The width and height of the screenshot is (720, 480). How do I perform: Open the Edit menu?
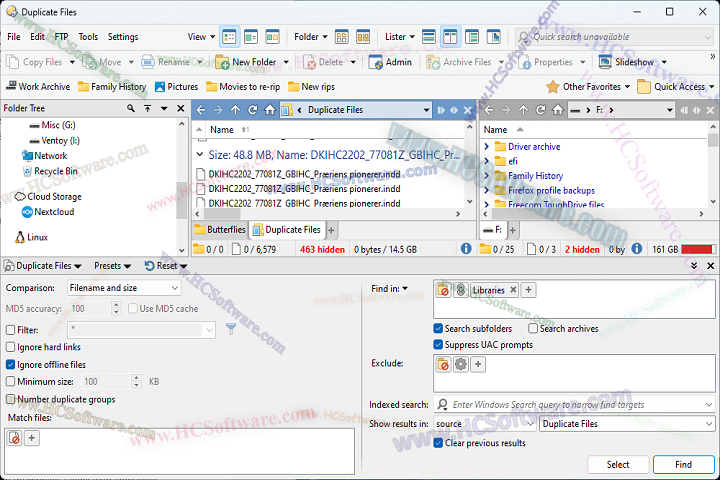(x=37, y=37)
